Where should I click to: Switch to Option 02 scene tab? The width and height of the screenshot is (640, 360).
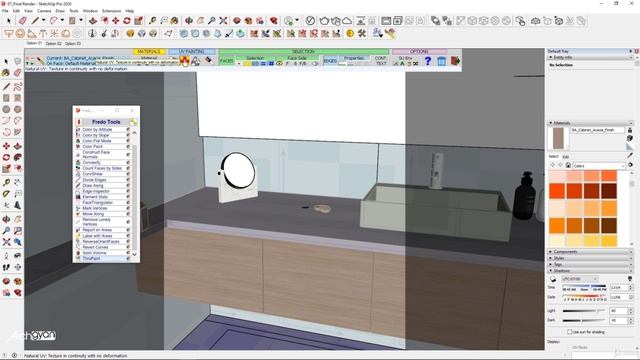coord(53,43)
